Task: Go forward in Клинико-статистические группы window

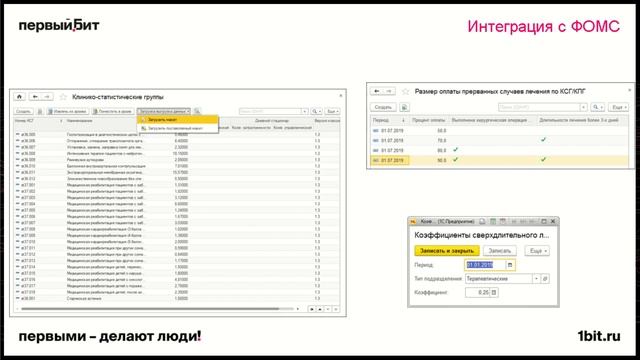Action: [47, 97]
